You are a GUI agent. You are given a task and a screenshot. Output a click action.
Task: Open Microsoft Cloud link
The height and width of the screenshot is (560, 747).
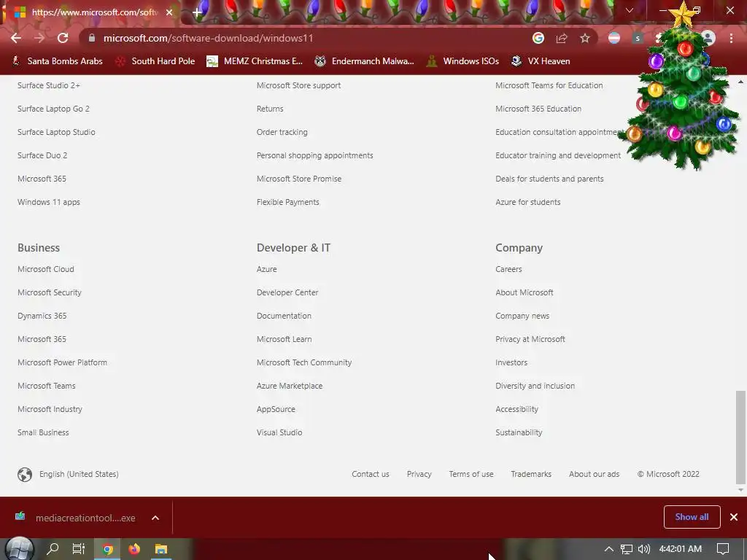pyautogui.click(x=46, y=270)
